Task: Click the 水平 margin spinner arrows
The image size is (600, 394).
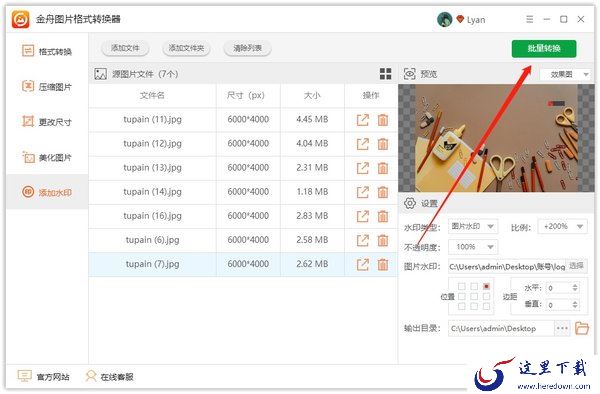Action: pos(575,288)
